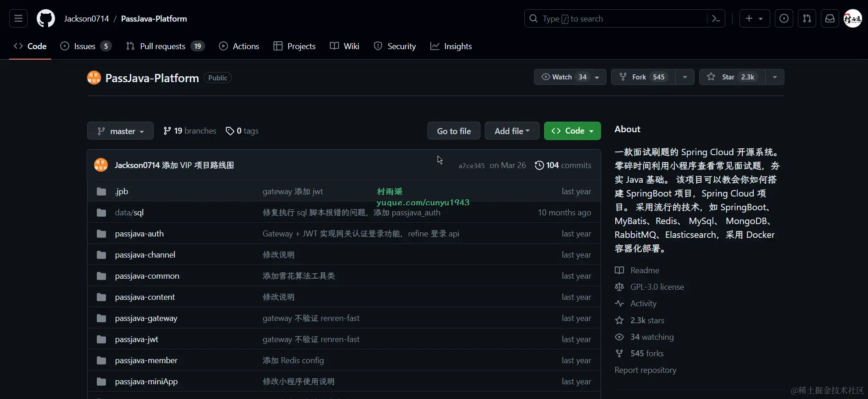
Task: Open the Insights tab
Action: [451, 46]
